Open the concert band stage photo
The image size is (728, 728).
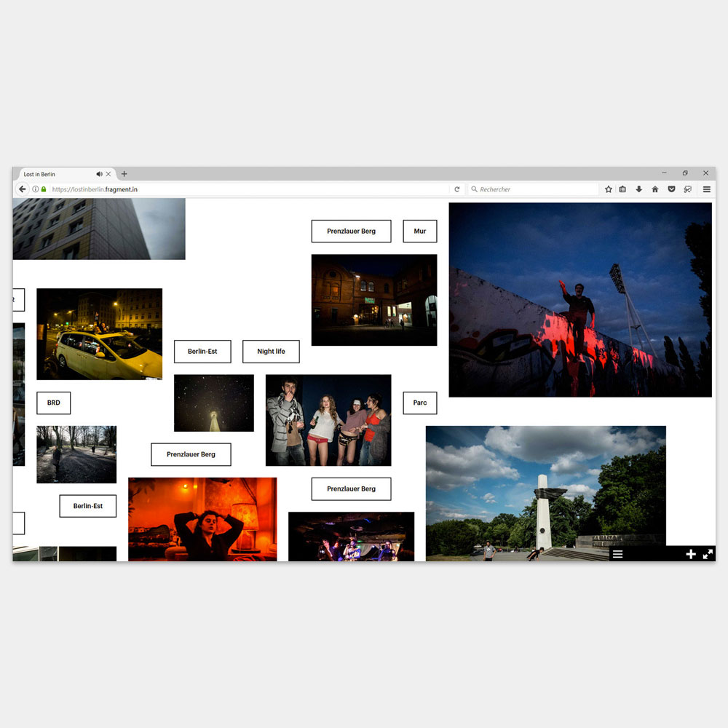[351, 537]
